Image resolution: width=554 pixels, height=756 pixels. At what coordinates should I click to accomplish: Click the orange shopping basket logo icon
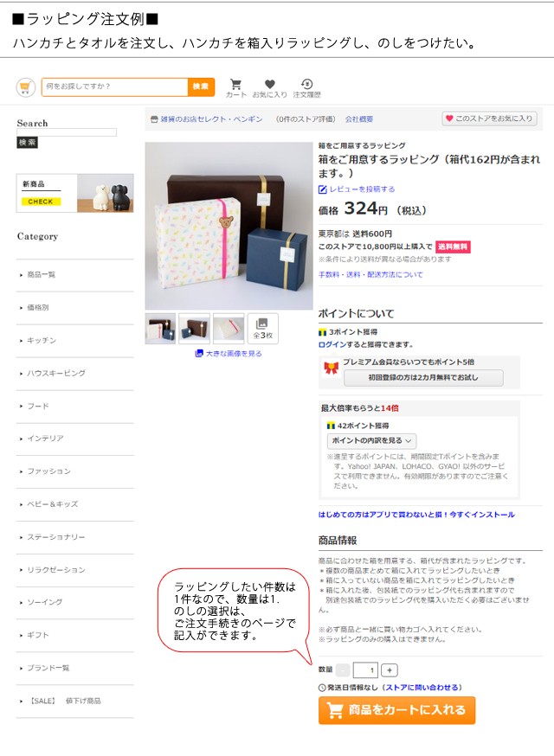[x=26, y=86]
